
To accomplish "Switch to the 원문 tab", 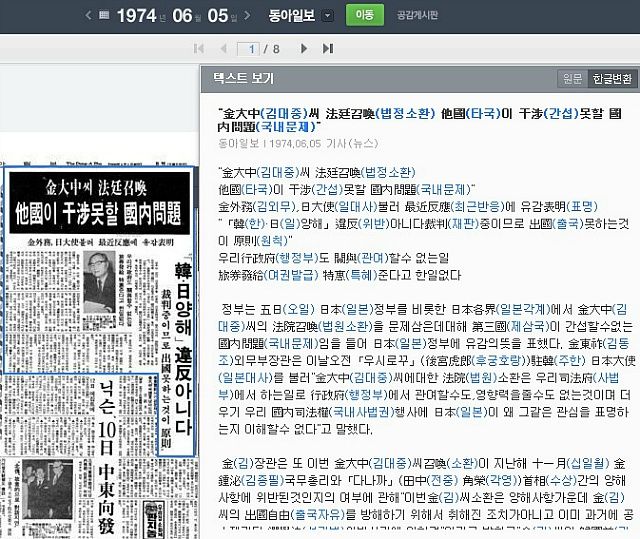I will [x=572, y=78].
